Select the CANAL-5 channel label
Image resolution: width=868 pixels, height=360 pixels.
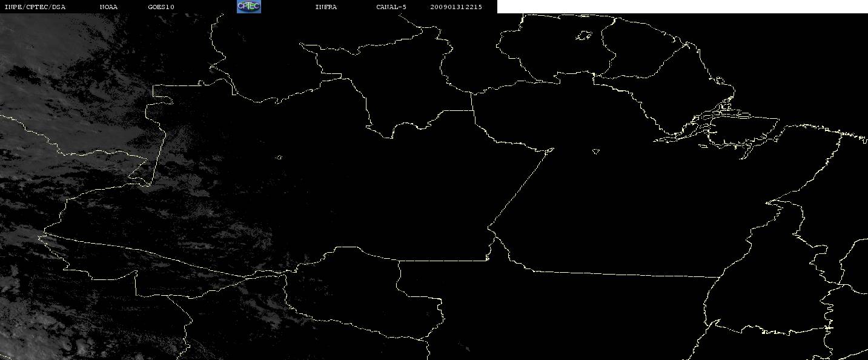391,7
